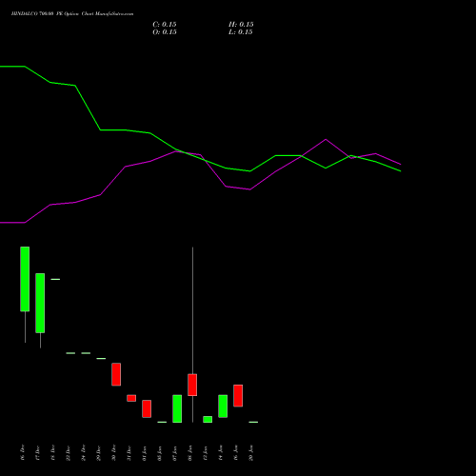Screen dimensions: 476x476
Task: Click the '31 Dec' date axis label
Action: [129, 453]
